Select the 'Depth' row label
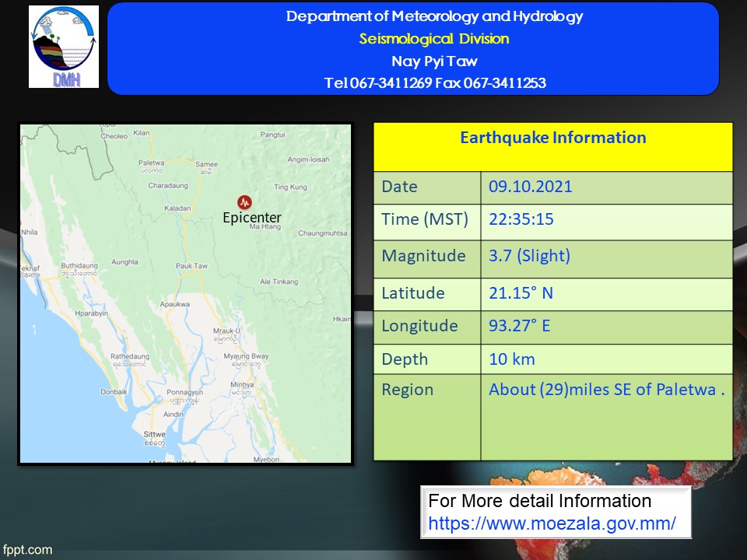Image resolution: width=747 pixels, height=560 pixels. tap(405, 359)
